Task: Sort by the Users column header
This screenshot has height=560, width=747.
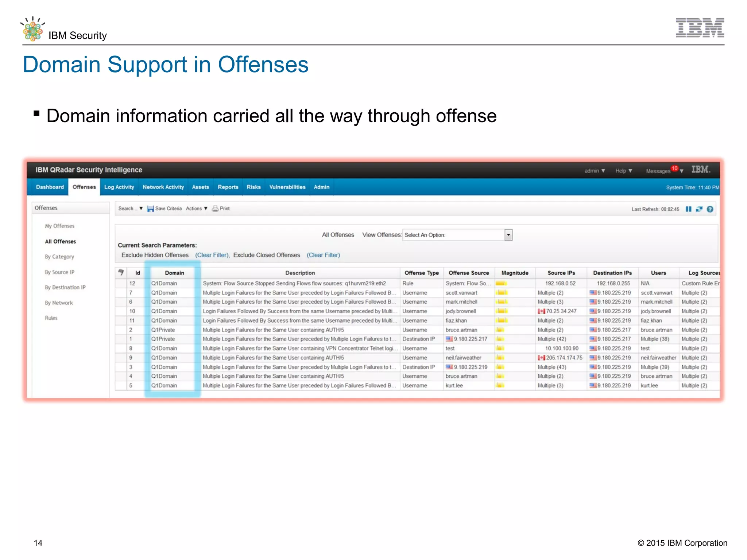Action: point(658,273)
